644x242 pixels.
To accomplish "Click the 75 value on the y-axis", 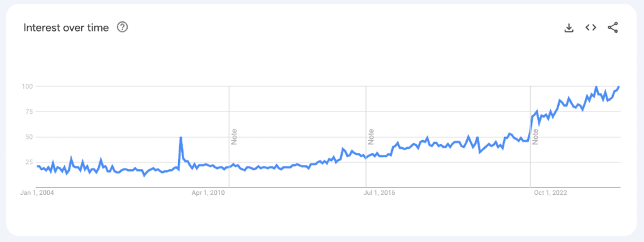I will coord(29,111).
